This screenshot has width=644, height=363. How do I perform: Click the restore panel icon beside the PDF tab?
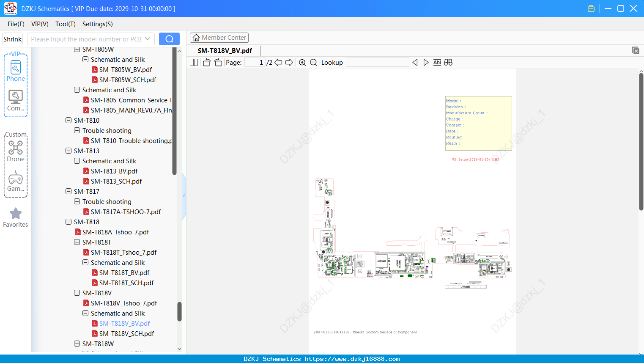[636, 50]
